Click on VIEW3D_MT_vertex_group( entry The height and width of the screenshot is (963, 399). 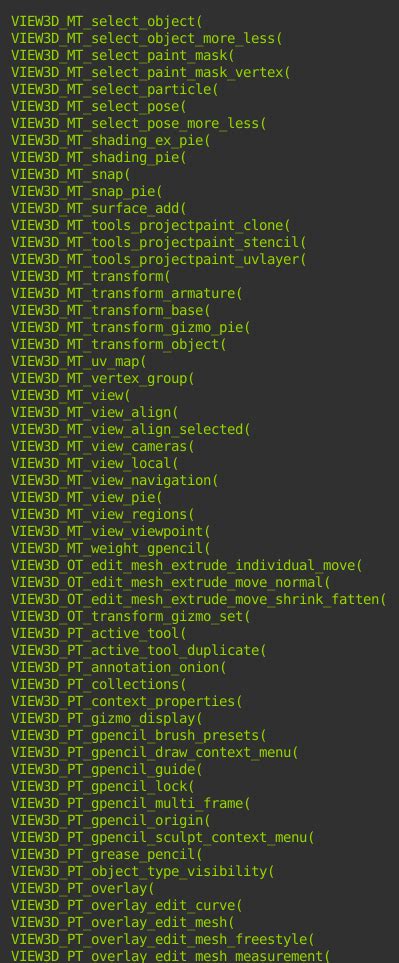(103, 378)
